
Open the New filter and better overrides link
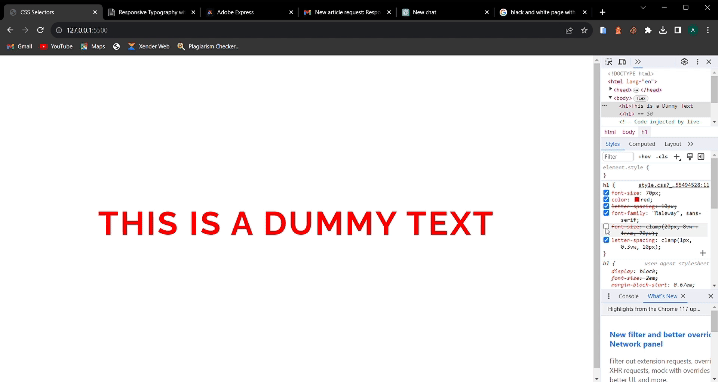click(x=659, y=339)
